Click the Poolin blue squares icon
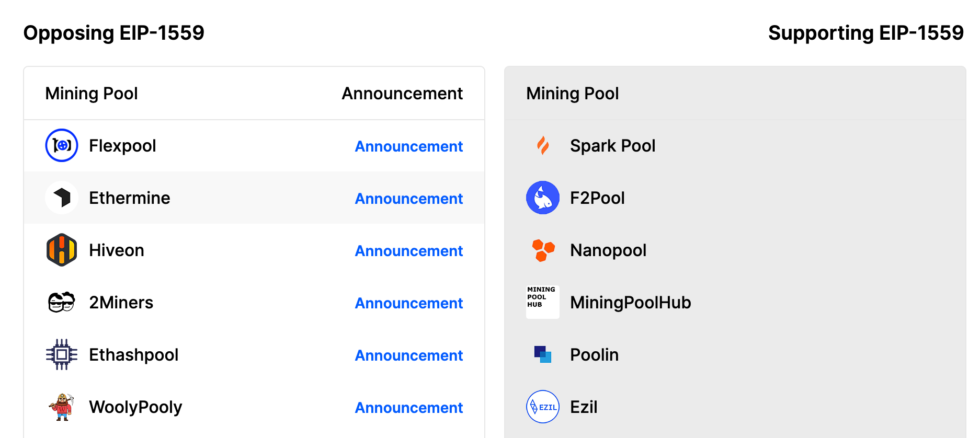The width and height of the screenshot is (980, 438). point(543,354)
